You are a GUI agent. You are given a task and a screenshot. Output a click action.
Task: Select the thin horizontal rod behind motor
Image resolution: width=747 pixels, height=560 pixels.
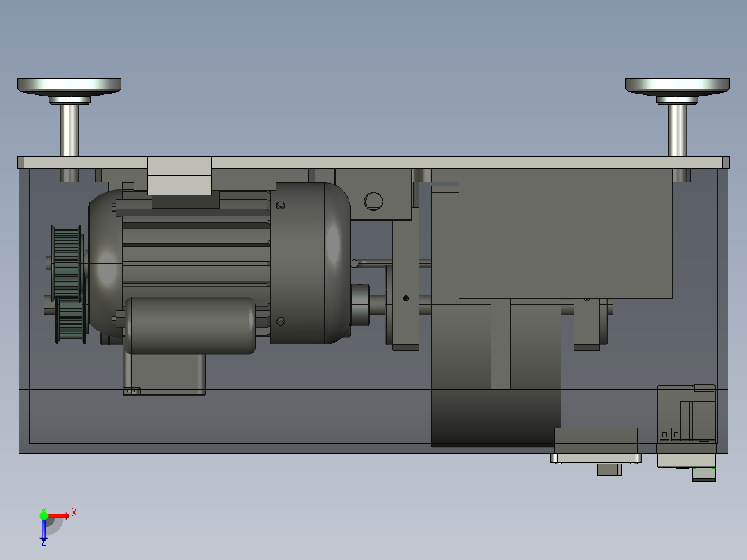(x=391, y=263)
